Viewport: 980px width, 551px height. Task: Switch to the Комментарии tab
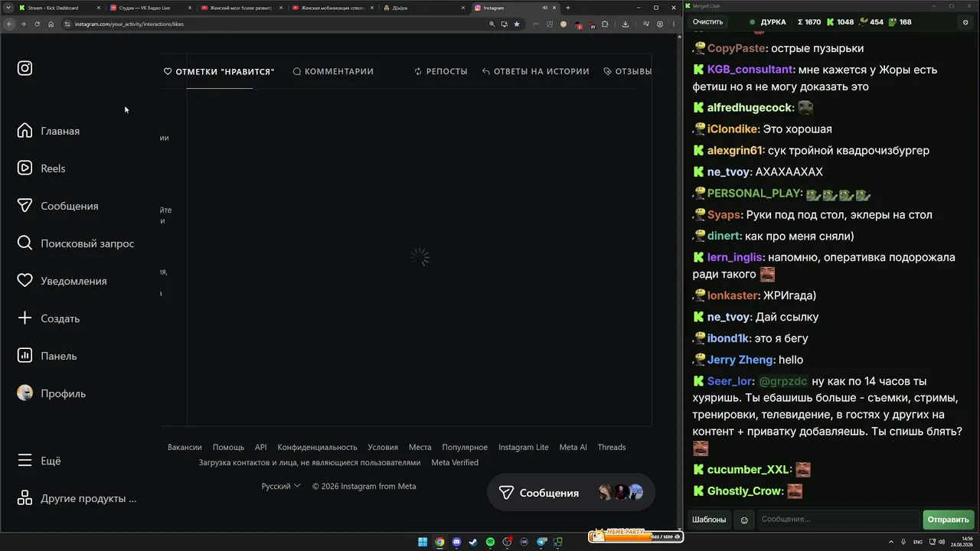333,71
